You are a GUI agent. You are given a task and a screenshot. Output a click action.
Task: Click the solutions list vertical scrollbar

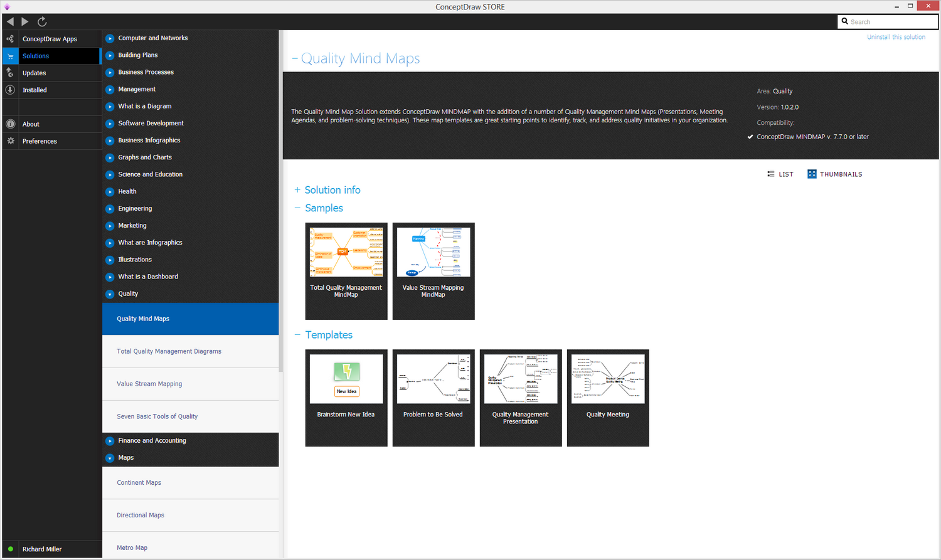pyautogui.click(x=280, y=201)
